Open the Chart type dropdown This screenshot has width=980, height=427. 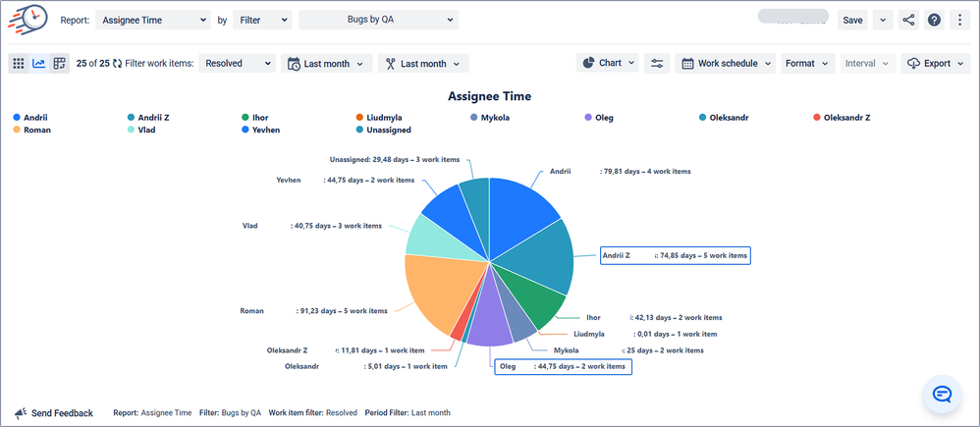608,63
